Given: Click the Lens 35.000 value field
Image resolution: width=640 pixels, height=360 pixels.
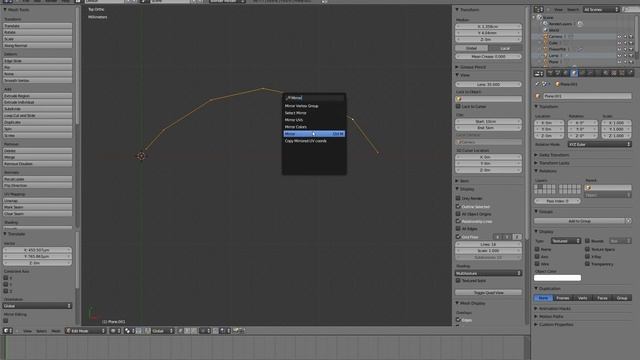Looking at the screenshot, I should point(489,84).
